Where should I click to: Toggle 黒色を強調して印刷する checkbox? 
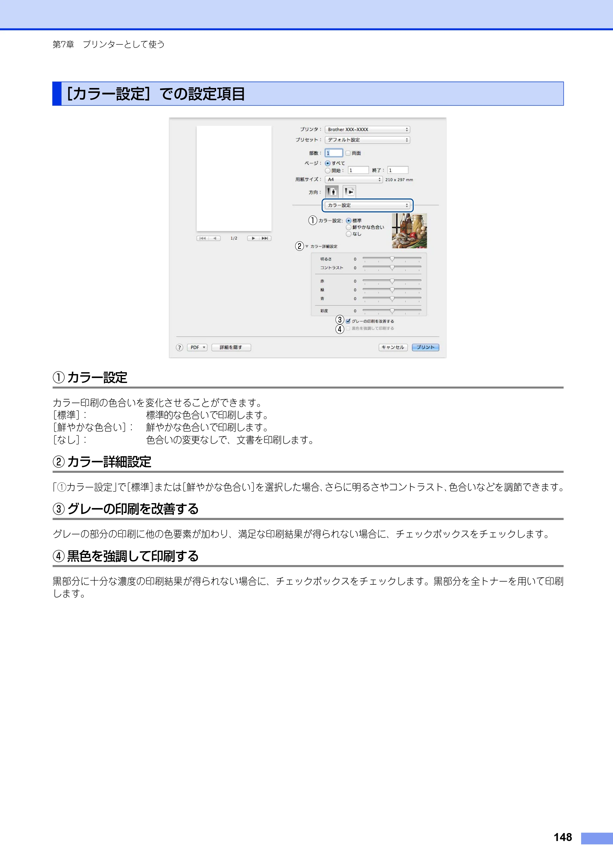pos(348,328)
